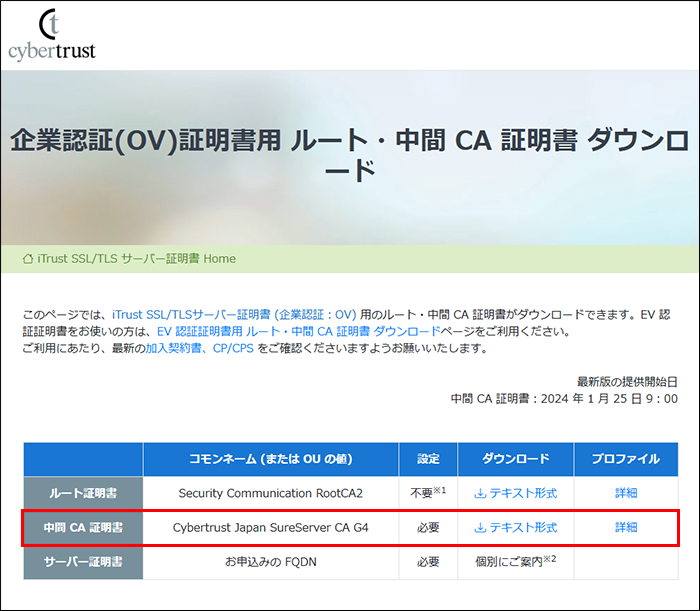The width and height of the screenshot is (700, 611).
Task: Click 個別にご案内※2 cell
Action: tap(516, 562)
